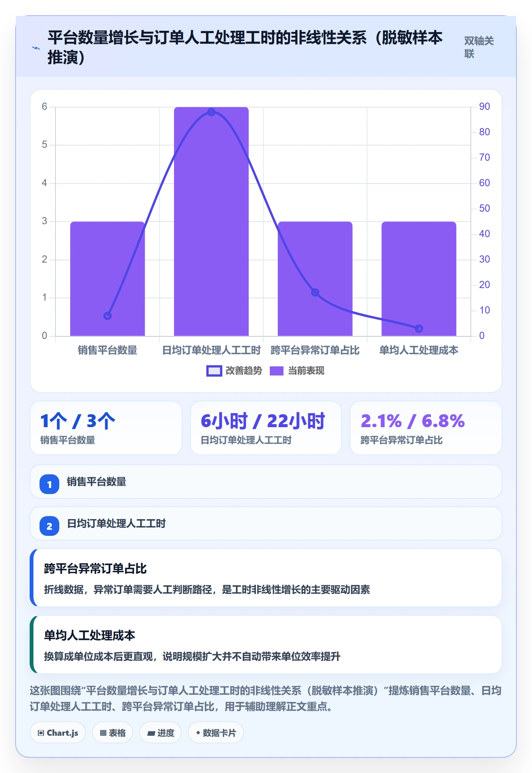This screenshot has height=773, width=532.
Task: Click the description starting with 换算成单位成本
Action: tap(192, 656)
